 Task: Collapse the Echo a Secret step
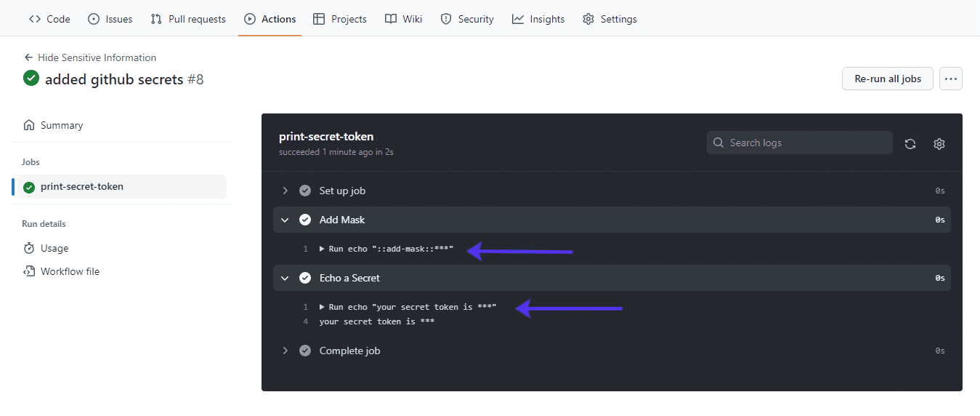(612, 278)
